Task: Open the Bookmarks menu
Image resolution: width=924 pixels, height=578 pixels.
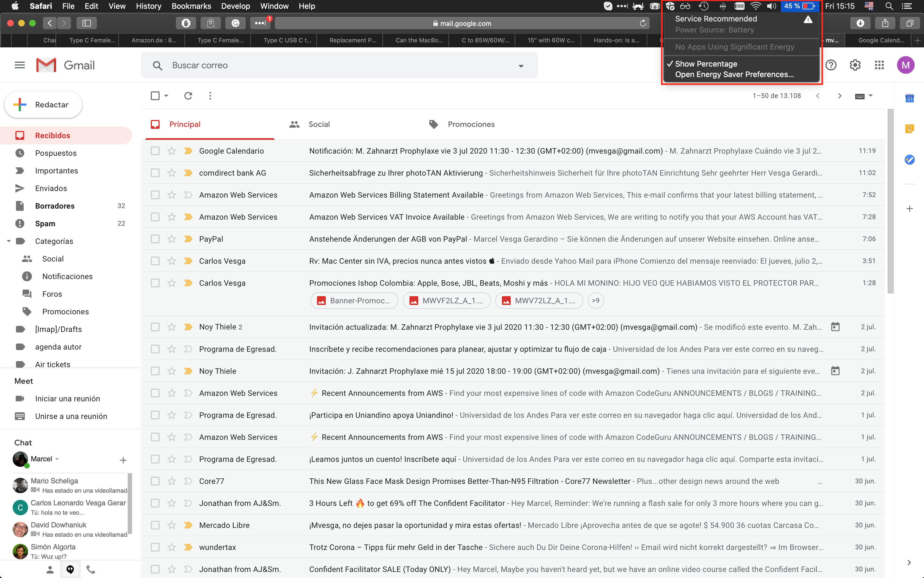Action: pos(191,6)
